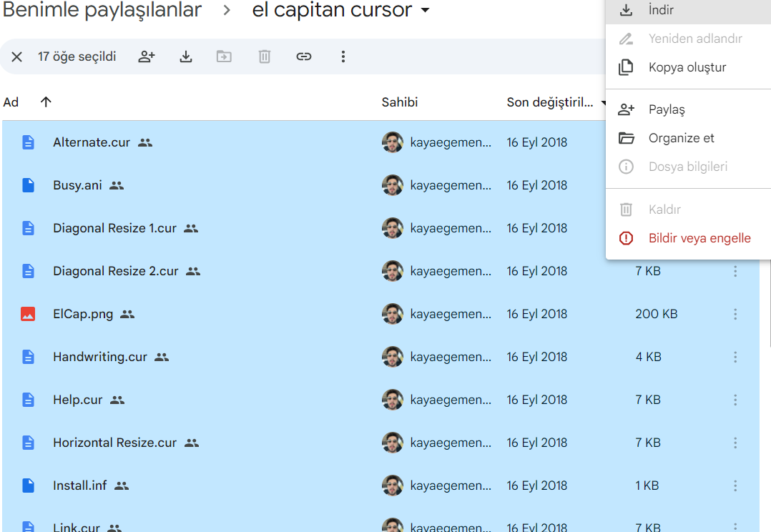The image size is (771, 532).
Task: Open the toolbar three-dot more actions
Action: coord(343,56)
